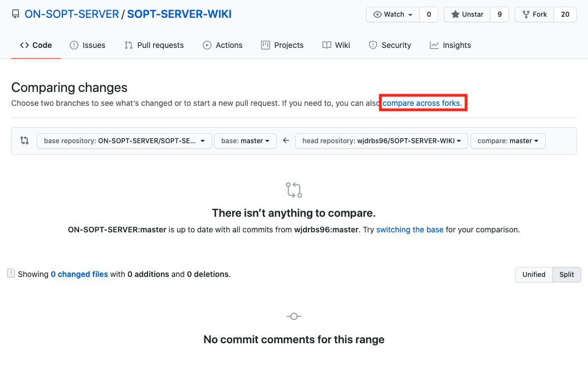Image resolution: width=588 pixels, height=370 pixels.
Task: Click the large compare icon above the message
Action: point(294,190)
